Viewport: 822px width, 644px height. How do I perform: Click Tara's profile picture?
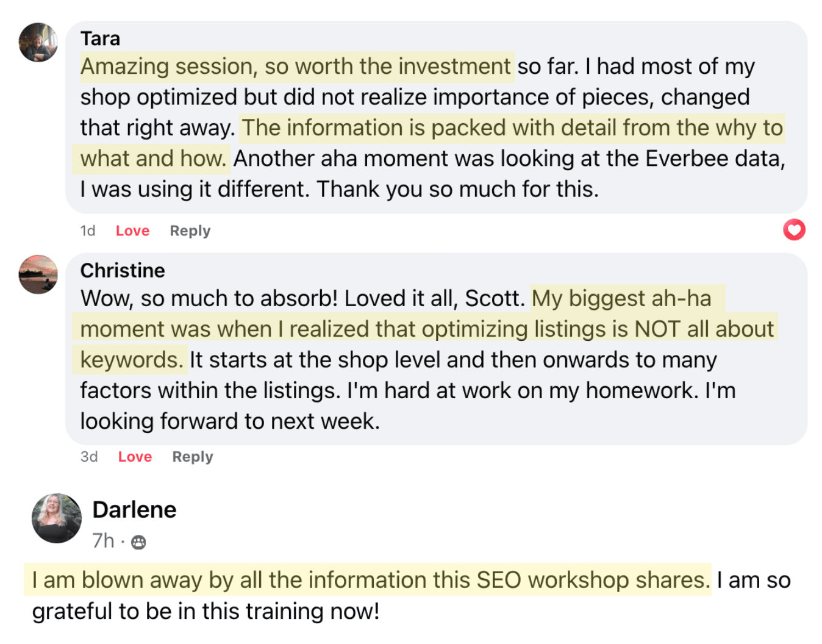point(38,42)
